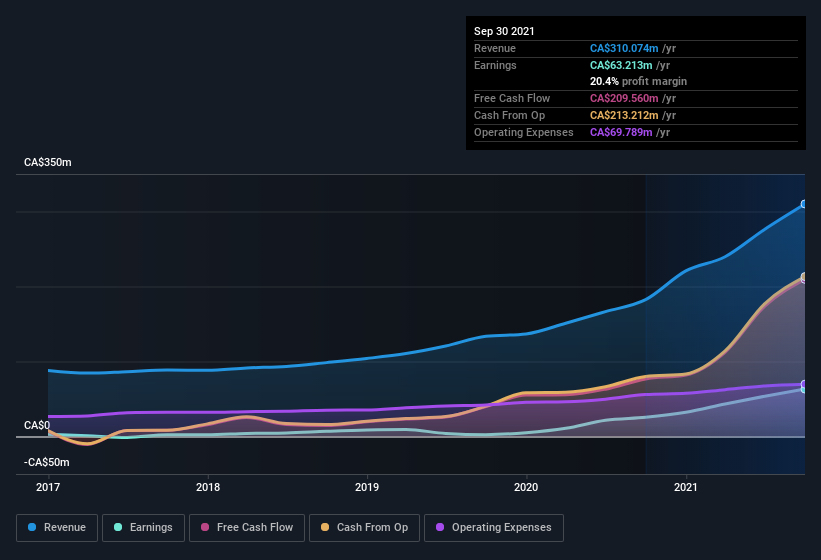
Task: Click the CA$350m y-axis label
Action: (48, 162)
